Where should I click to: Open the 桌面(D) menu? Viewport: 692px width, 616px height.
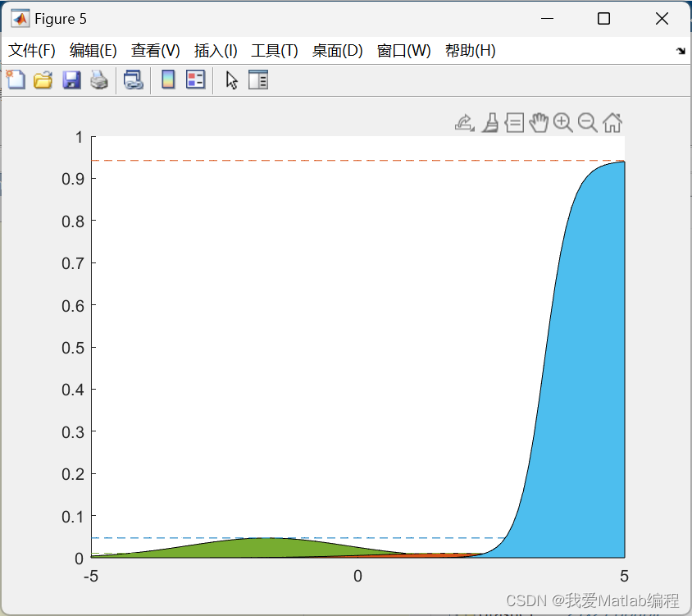[x=337, y=50]
